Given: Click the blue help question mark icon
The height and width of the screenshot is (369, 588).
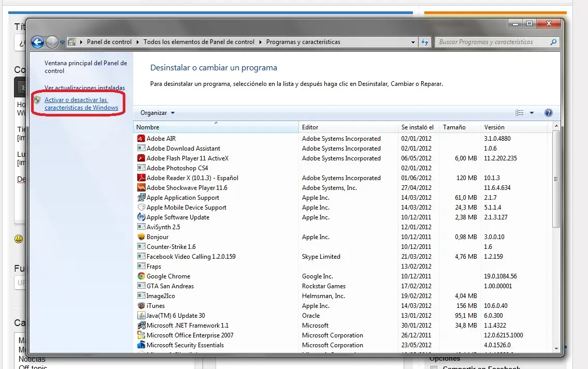Looking at the screenshot, I should [548, 113].
